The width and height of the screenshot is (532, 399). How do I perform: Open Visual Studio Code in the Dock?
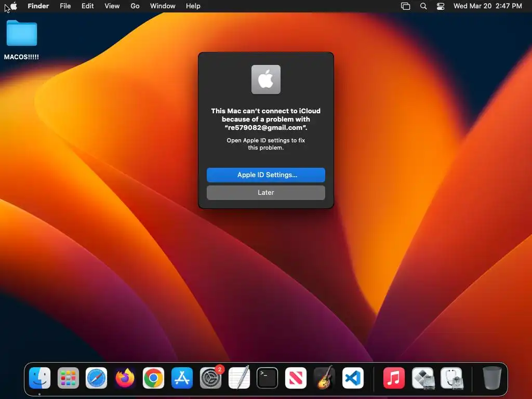pos(353,378)
